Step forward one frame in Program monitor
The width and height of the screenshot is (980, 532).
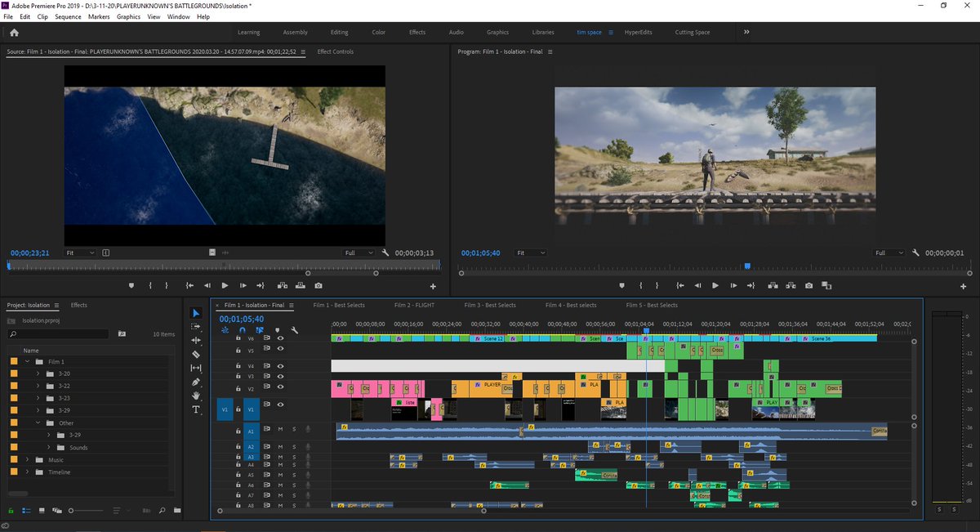click(x=733, y=285)
